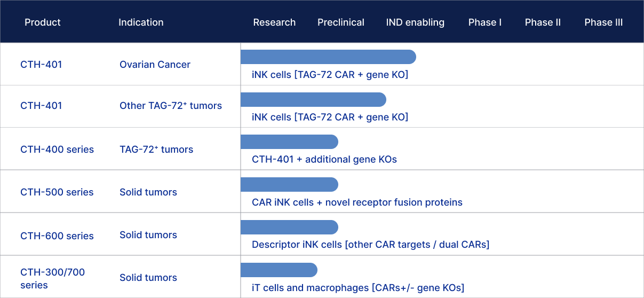Click the Other TAG-72+ tumors progress bar
644x298 pixels.
(x=313, y=99)
